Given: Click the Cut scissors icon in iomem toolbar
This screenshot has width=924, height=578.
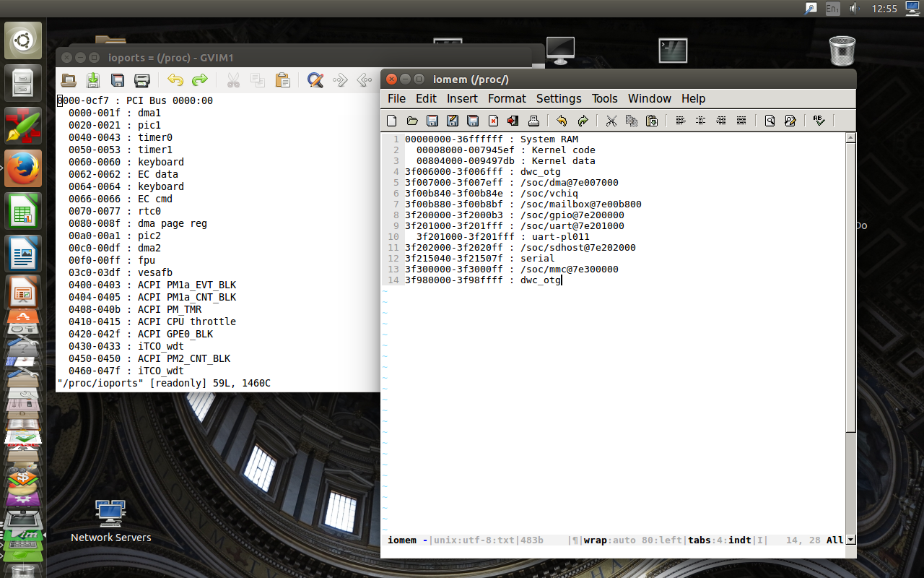Looking at the screenshot, I should [x=611, y=121].
